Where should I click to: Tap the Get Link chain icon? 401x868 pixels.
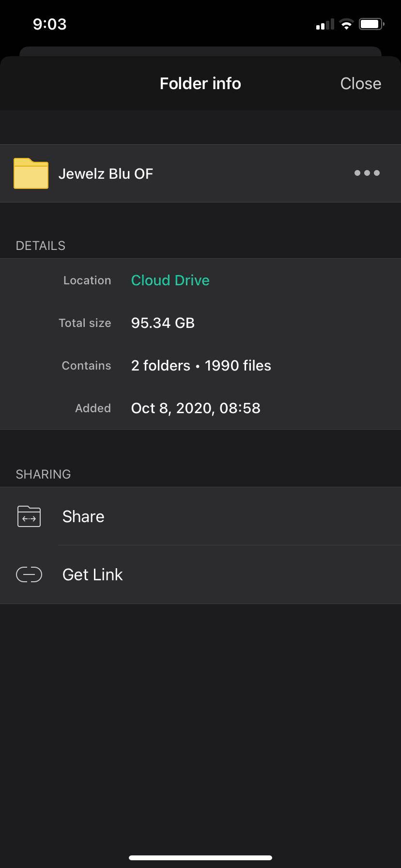[29, 574]
